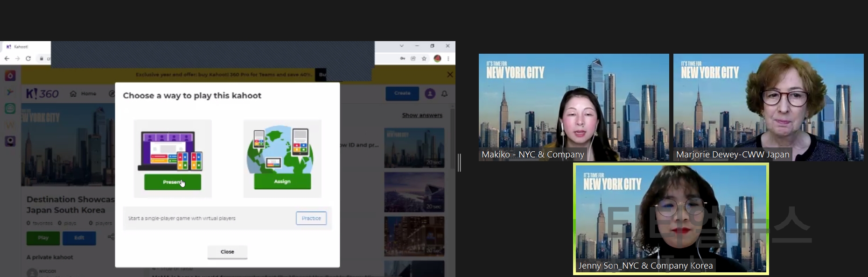Open the Chrome three-dot menu

click(x=448, y=58)
